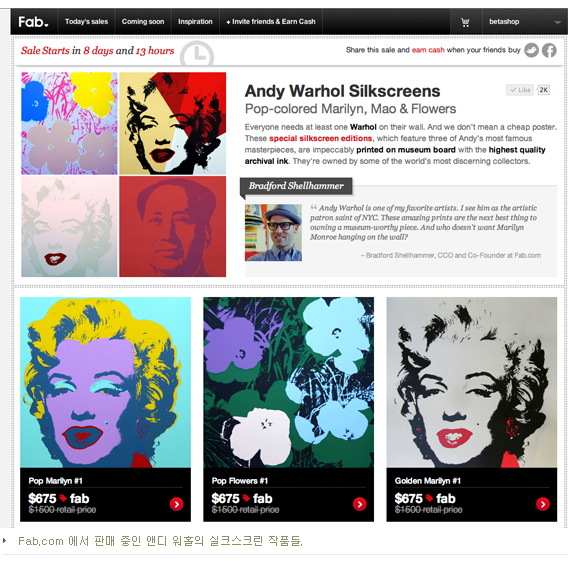Screen dimensions: 568x572
Task: Click the red 'earn cash' link
Action: click(428, 50)
